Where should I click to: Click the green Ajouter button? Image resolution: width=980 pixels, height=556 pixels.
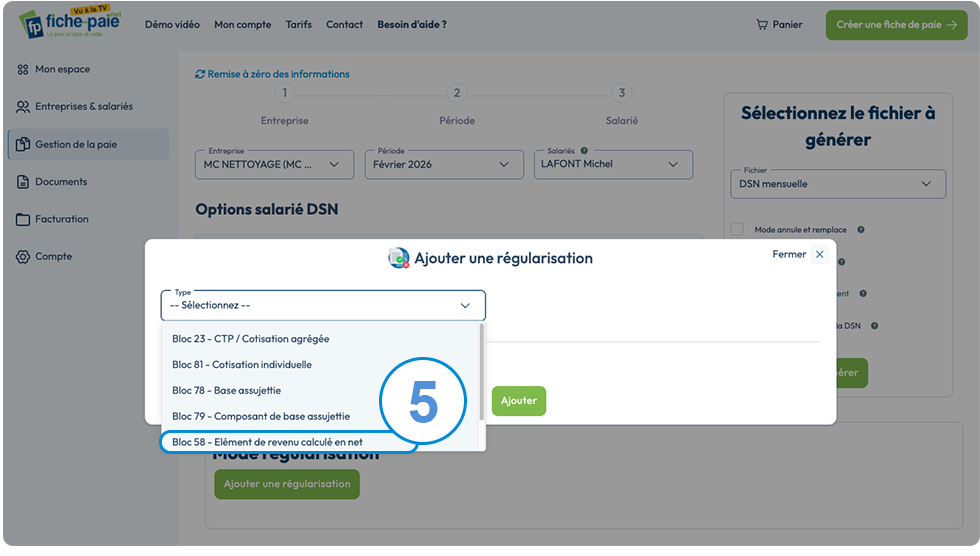click(519, 400)
